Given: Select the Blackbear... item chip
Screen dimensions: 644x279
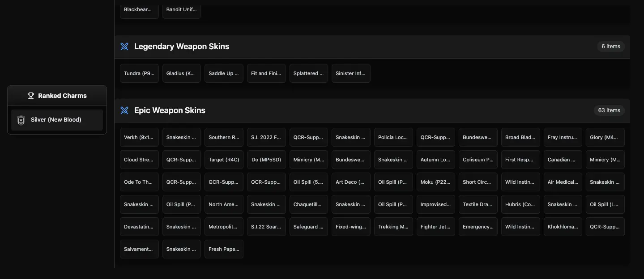Looking at the screenshot, I should pos(139,9).
